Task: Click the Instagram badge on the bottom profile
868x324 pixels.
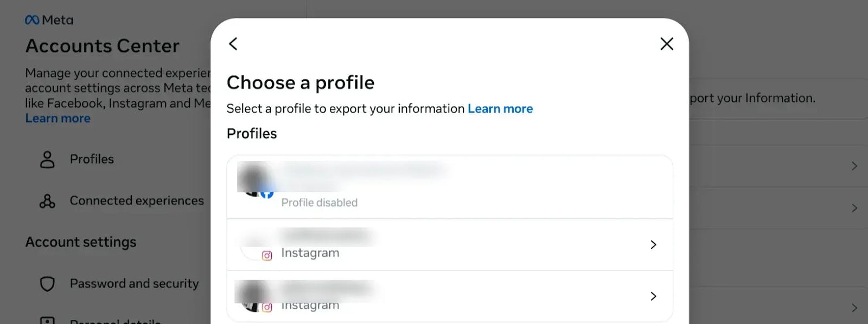Action: (x=267, y=307)
